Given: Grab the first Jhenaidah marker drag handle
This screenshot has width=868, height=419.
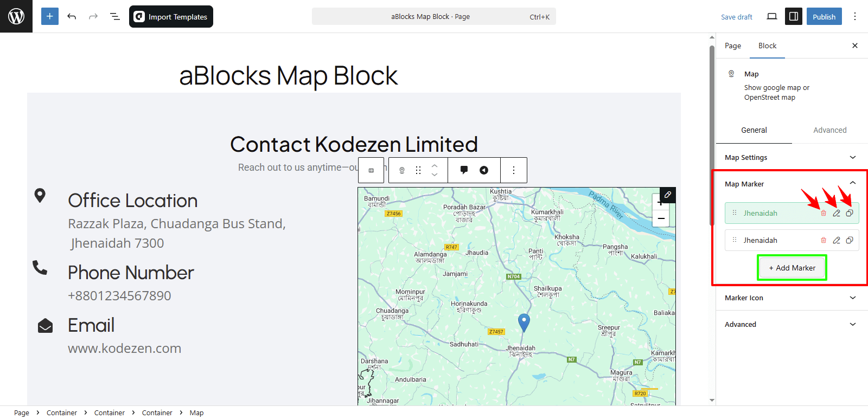Looking at the screenshot, I should click(735, 213).
